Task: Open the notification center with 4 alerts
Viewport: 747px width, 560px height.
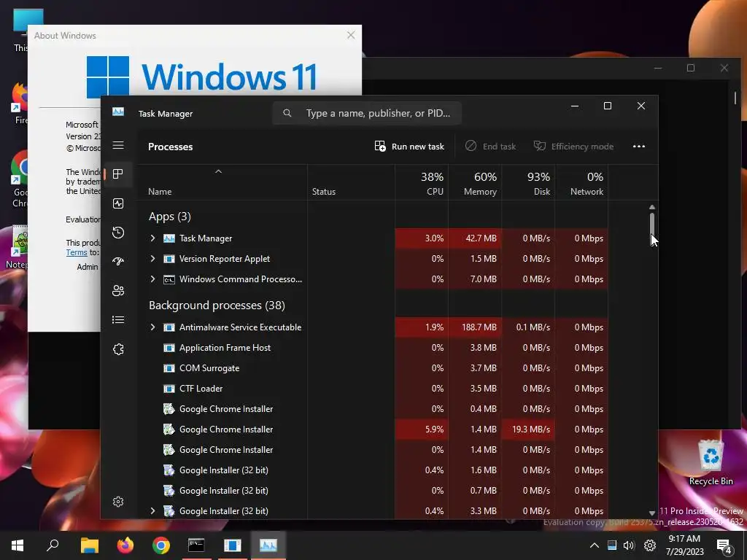Action: click(x=724, y=546)
